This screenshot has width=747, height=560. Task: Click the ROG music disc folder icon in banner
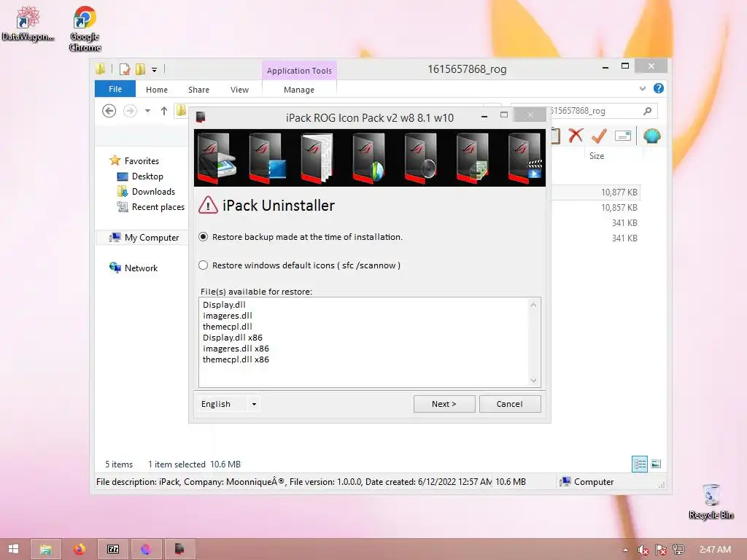[420, 157]
